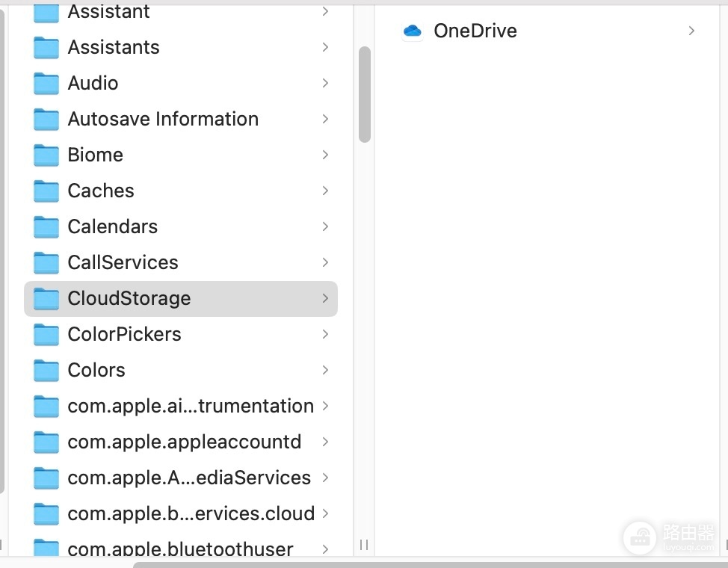Select the Colors folder name
This screenshot has height=568, width=728.
point(96,370)
